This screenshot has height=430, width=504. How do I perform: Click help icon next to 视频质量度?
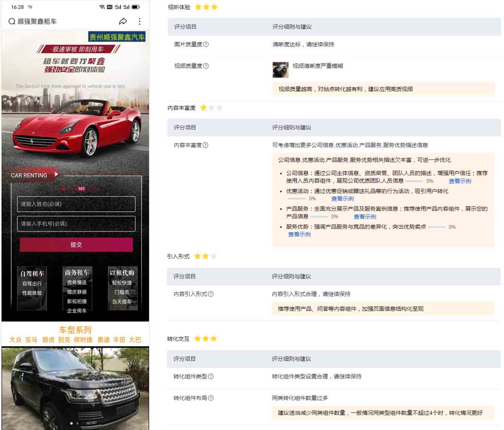click(206, 66)
